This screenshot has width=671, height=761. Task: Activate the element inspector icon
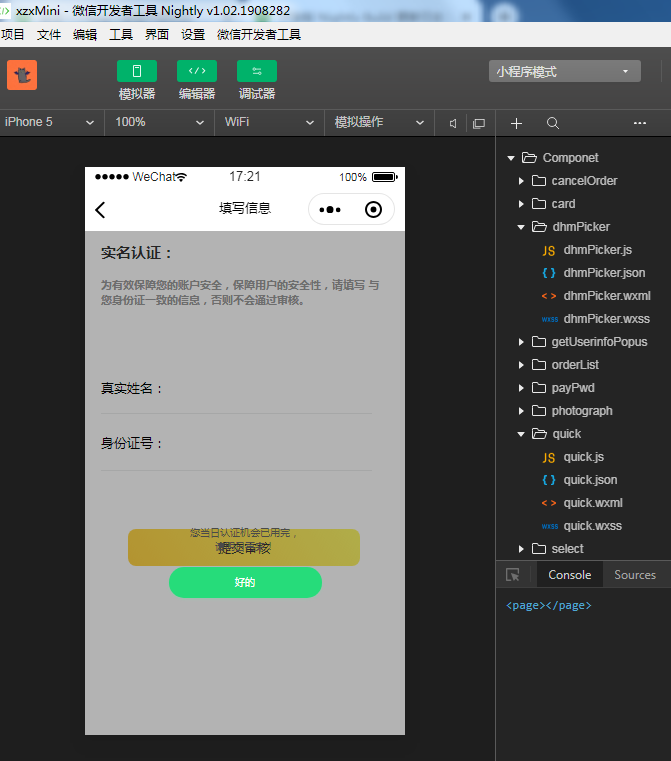click(512, 575)
